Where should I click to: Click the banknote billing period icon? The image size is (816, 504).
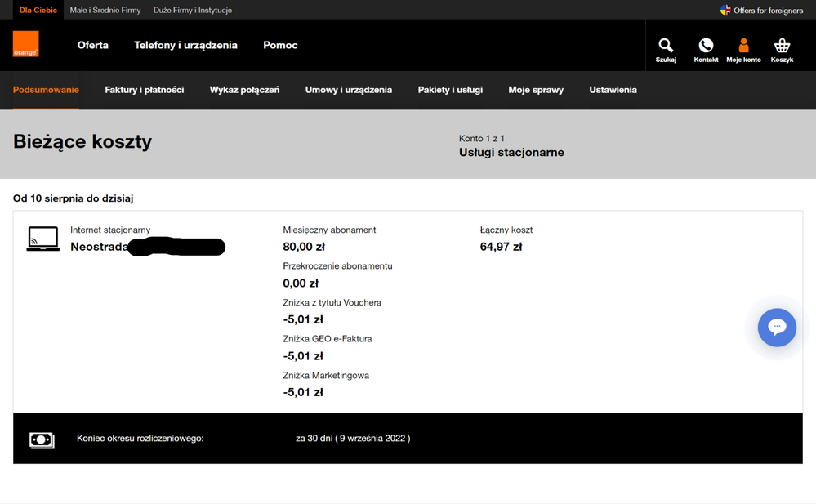[x=42, y=439]
